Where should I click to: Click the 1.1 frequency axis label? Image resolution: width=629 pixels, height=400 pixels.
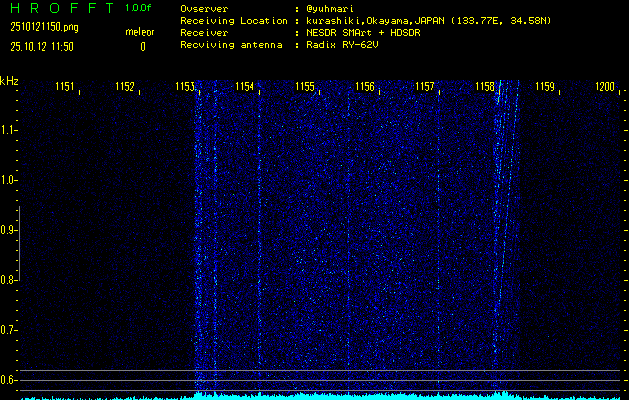pos(9,130)
